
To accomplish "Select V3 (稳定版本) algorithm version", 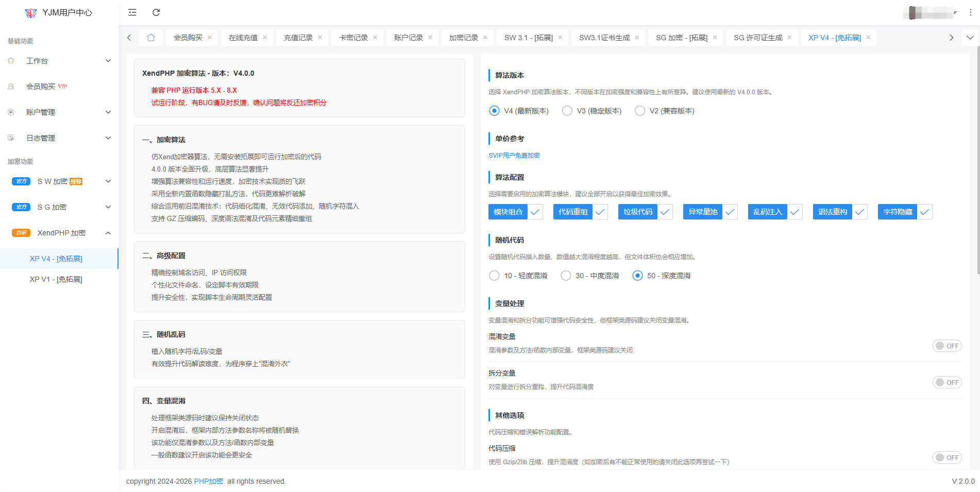I will coord(567,111).
